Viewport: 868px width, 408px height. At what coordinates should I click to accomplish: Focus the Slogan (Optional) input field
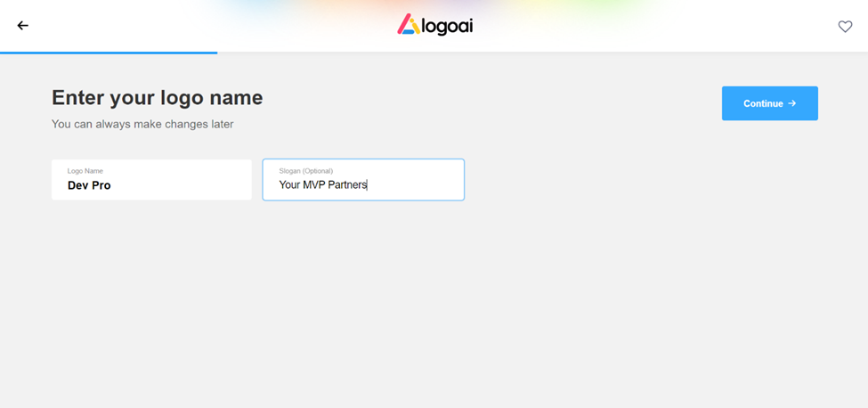click(x=363, y=180)
